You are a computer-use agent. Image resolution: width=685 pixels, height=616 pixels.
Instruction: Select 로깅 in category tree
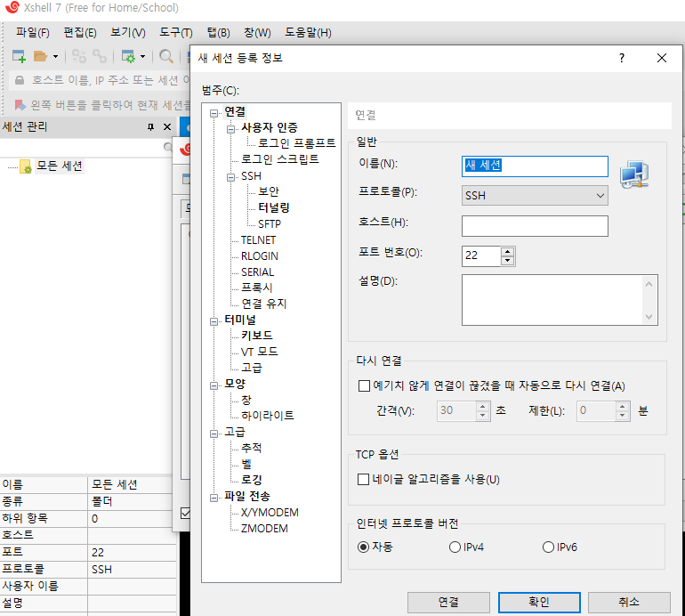[x=252, y=480]
